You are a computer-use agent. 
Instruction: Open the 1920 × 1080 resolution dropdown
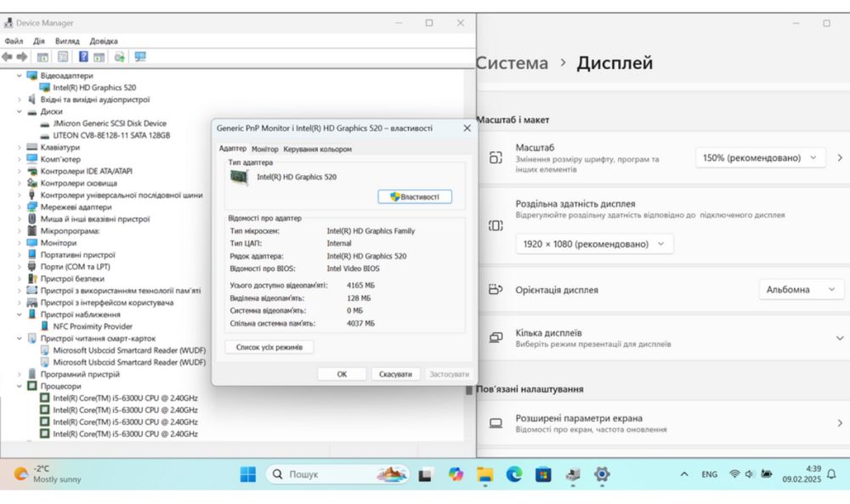pyautogui.click(x=594, y=244)
